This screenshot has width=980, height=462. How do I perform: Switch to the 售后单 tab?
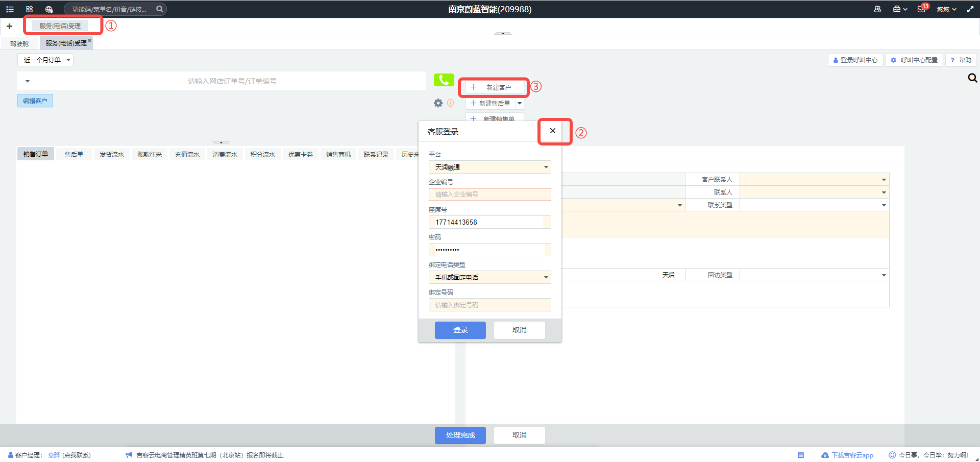coord(73,154)
